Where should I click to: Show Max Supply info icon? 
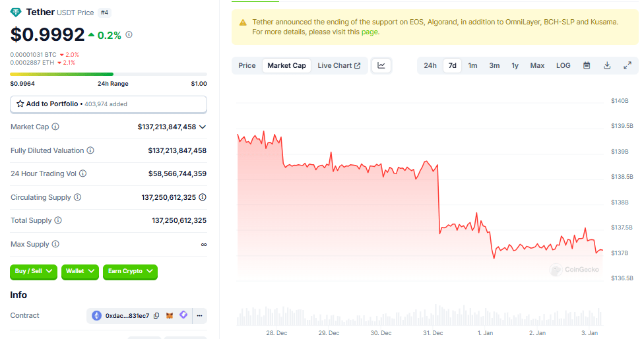[x=55, y=244]
